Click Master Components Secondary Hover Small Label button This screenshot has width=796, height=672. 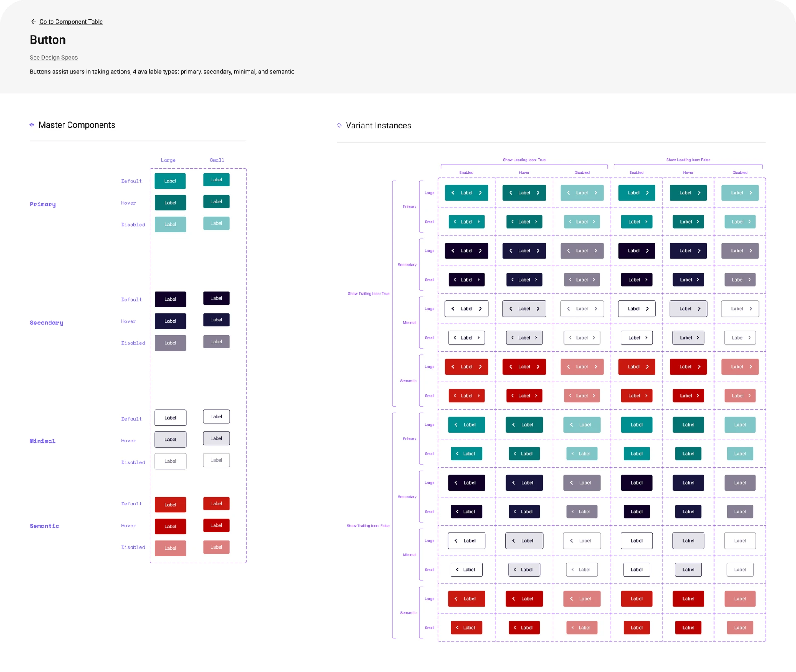pos(216,320)
